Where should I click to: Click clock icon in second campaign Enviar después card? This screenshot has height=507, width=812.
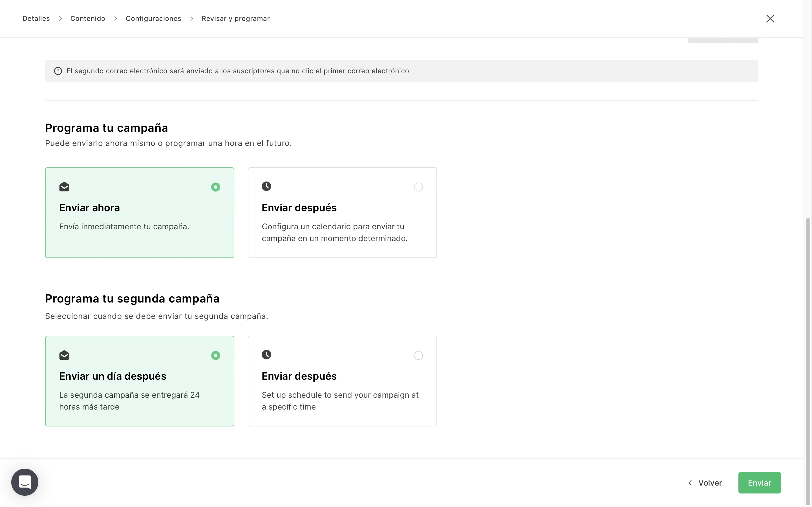point(266,354)
